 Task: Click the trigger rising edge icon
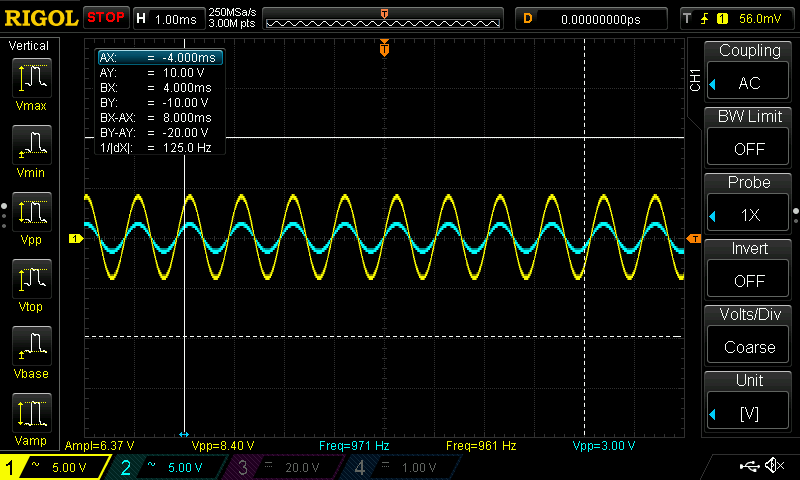[x=704, y=19]
